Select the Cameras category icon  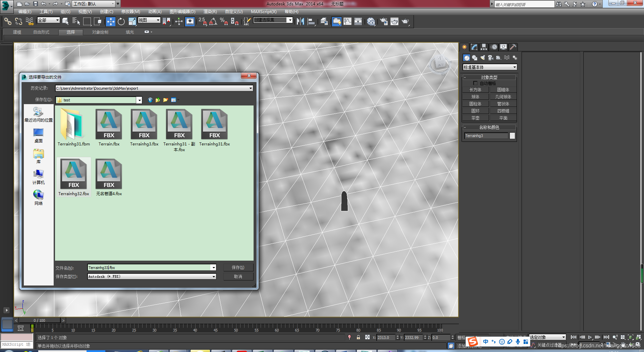[491, 58]
